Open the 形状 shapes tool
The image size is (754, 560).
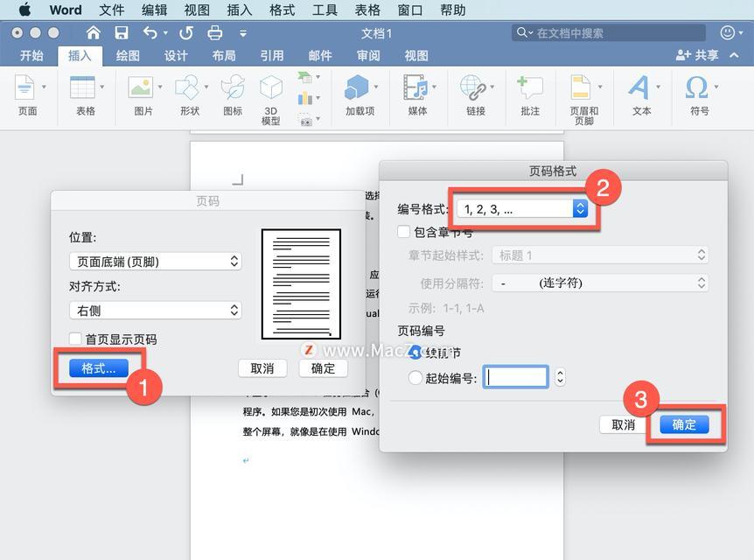(187, 87)
